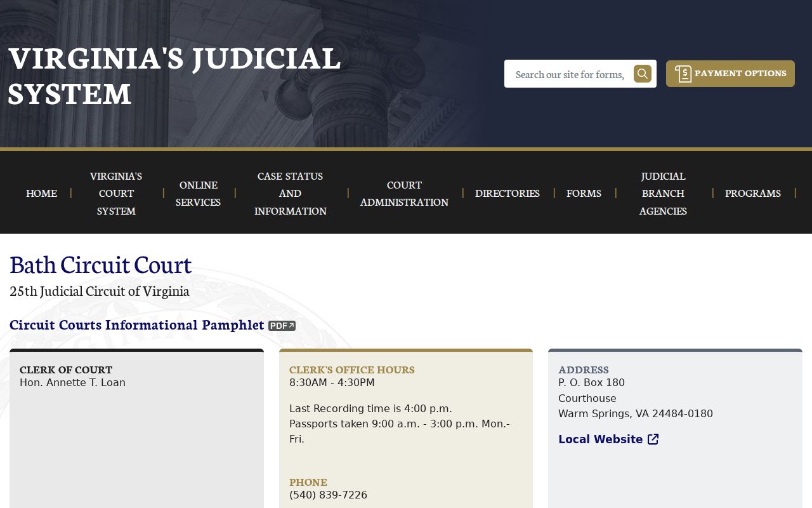Click the Passports taken hours text
Image resolution: width=812 pixels, height=508 pixels.
400,431
